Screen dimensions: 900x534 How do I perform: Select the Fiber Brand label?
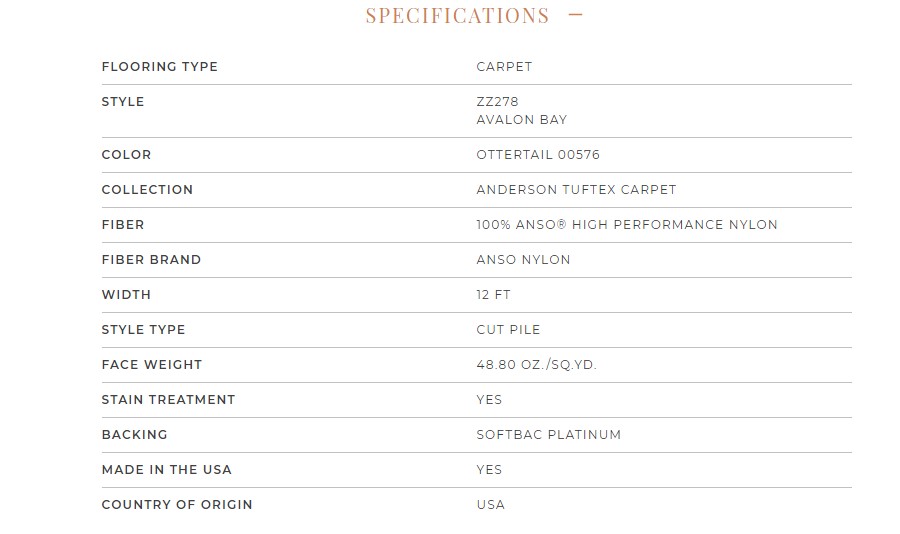point(151,260)
